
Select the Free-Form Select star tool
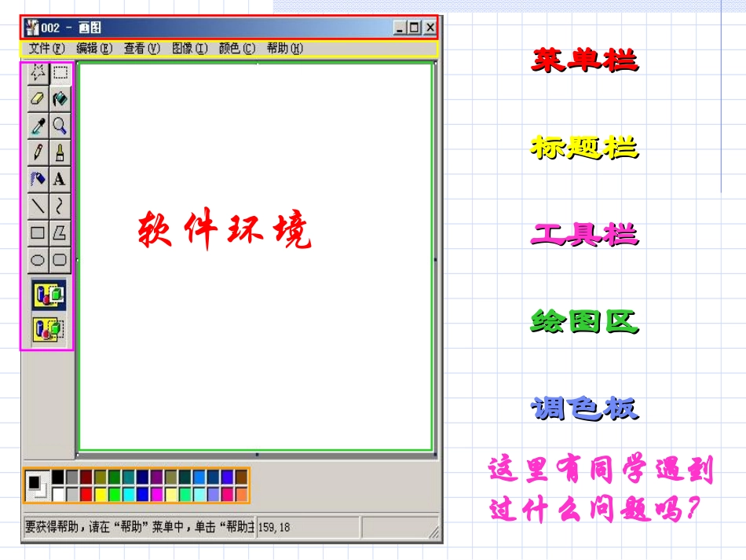(38, 73)
